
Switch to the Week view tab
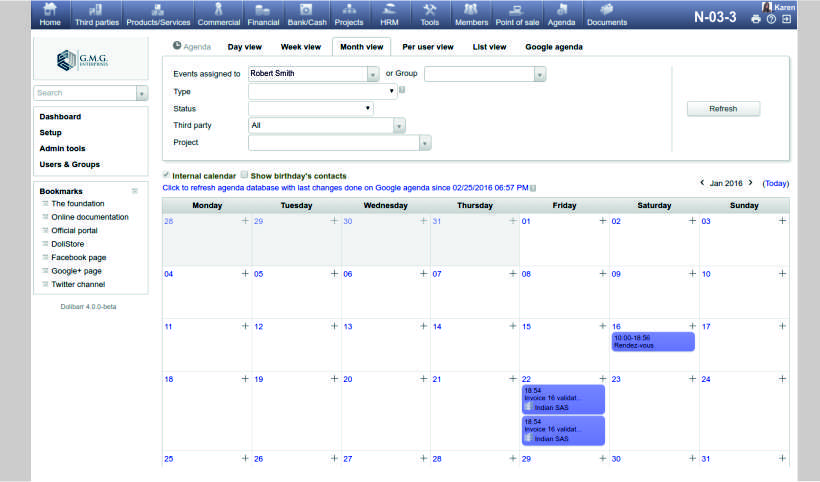(x=300, y=46)
